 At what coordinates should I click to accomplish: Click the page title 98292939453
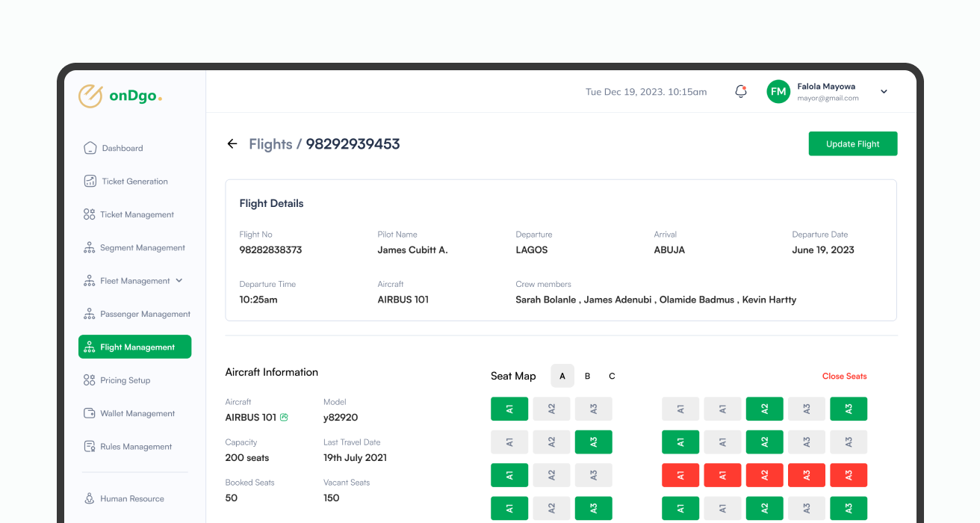[x=353, y=143]
